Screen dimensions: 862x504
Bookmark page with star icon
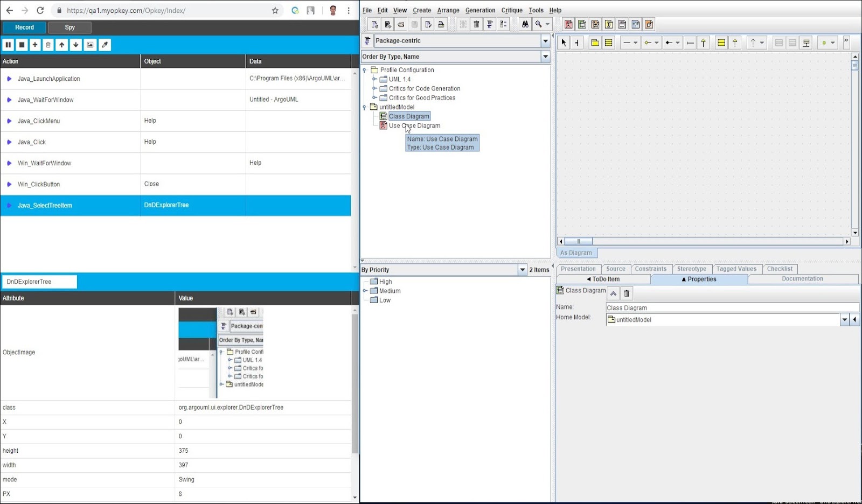tap(275, 10)
